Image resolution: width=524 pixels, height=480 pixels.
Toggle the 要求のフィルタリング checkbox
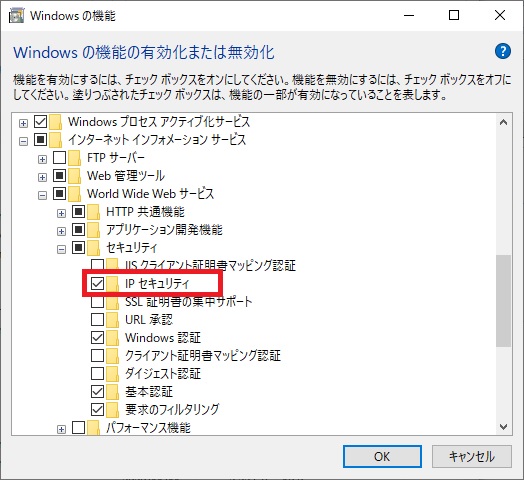coord(97,409)
